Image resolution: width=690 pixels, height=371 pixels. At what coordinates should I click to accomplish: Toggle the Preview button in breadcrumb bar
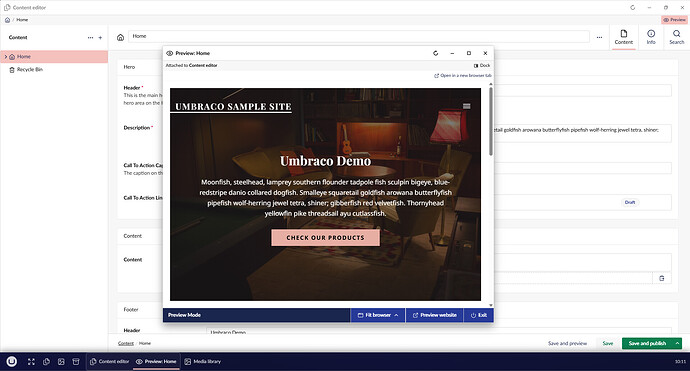click(674, 20)
